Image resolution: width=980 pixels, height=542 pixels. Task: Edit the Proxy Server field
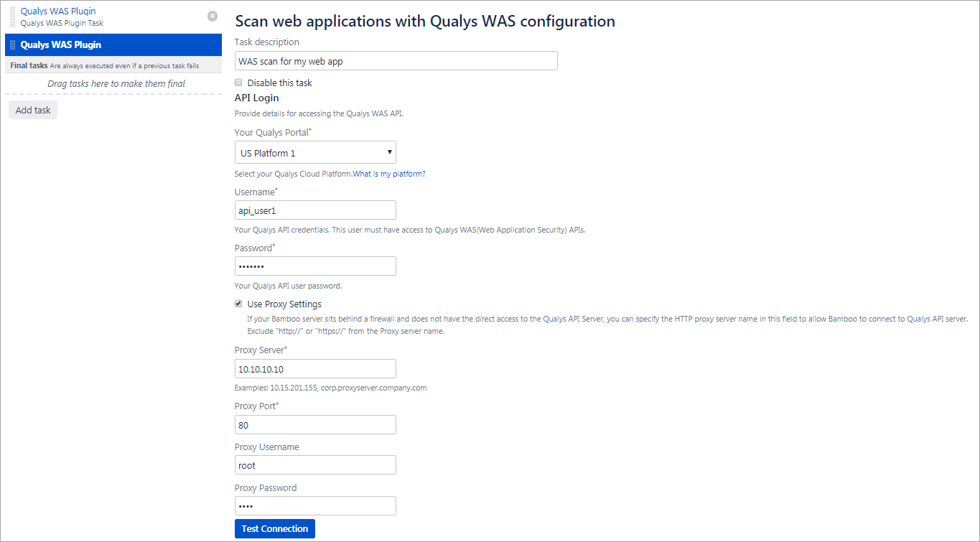click(x=315, y=368)
